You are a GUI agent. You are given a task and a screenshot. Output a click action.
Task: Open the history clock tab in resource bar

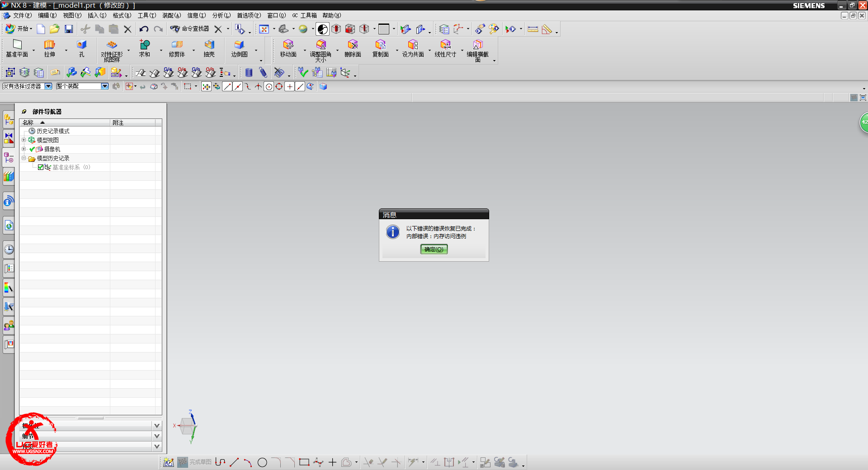pos(9,249)
